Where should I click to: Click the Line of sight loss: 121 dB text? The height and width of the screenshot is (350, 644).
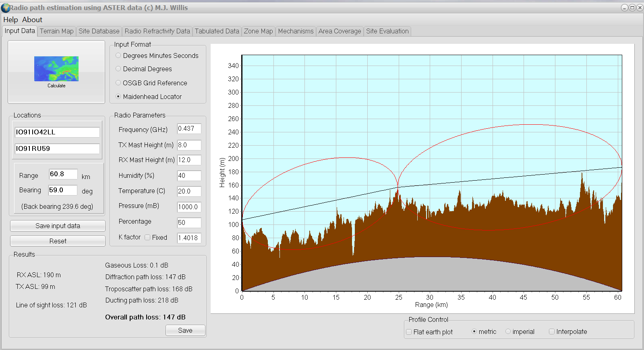52,305
